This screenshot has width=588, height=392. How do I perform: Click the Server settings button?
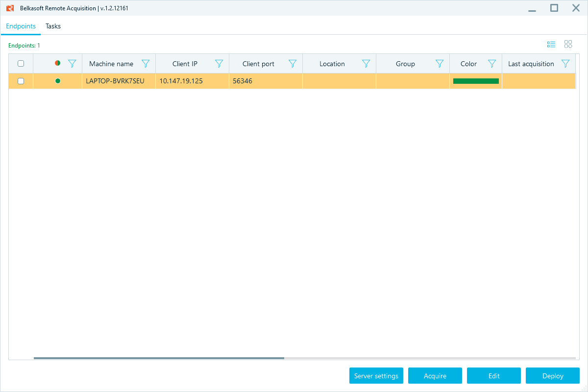point(376,376)
